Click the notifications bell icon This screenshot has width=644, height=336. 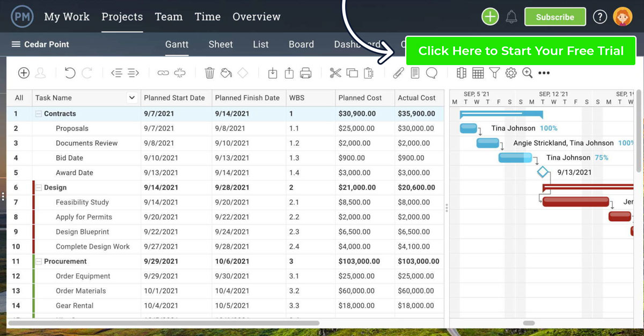pos(511,17)
